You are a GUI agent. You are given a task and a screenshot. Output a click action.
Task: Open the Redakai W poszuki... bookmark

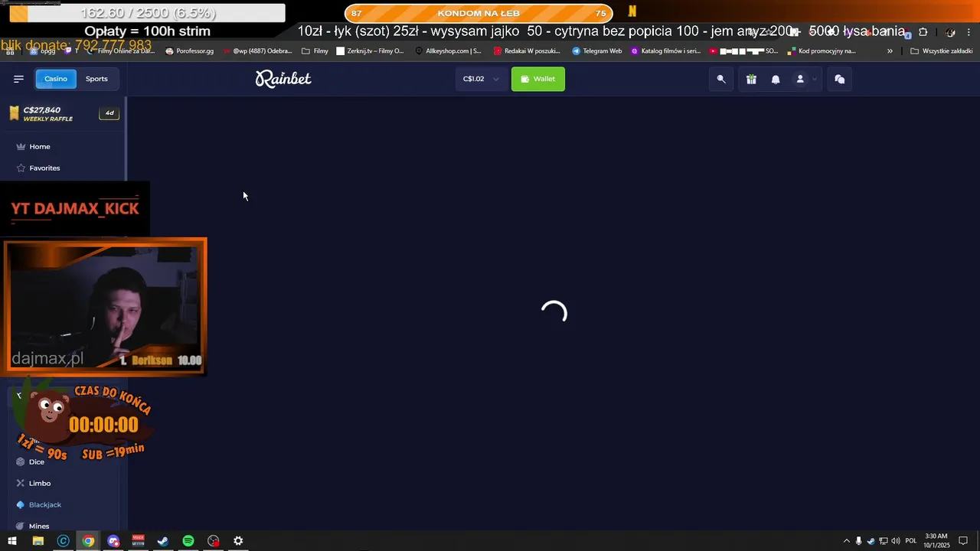tap(527, 51)
